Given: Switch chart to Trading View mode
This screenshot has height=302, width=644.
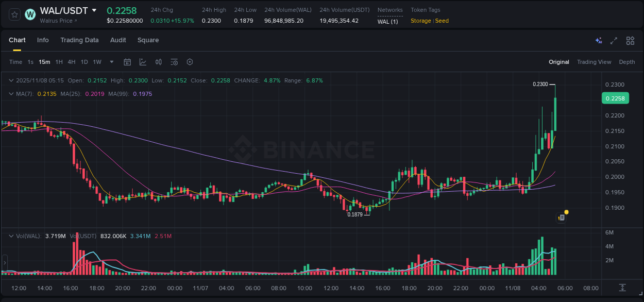Looking at the screenshot, I should click(594, 62).
